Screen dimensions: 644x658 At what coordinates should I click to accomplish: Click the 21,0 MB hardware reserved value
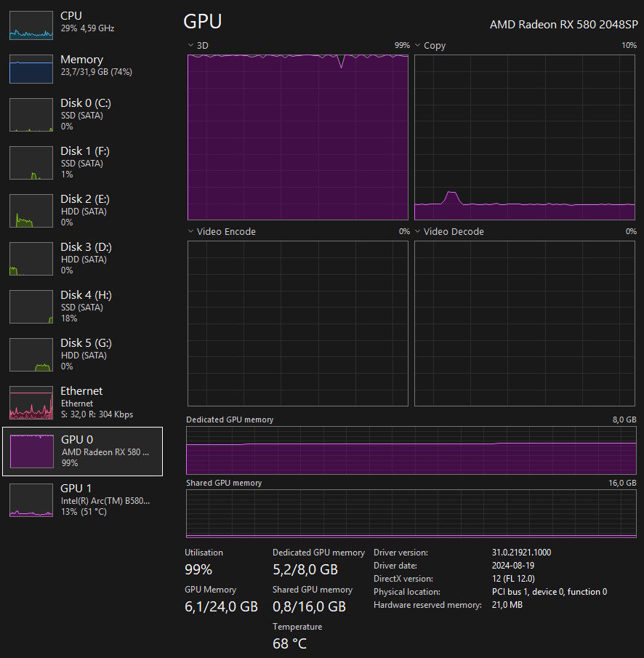click(507, 605)
